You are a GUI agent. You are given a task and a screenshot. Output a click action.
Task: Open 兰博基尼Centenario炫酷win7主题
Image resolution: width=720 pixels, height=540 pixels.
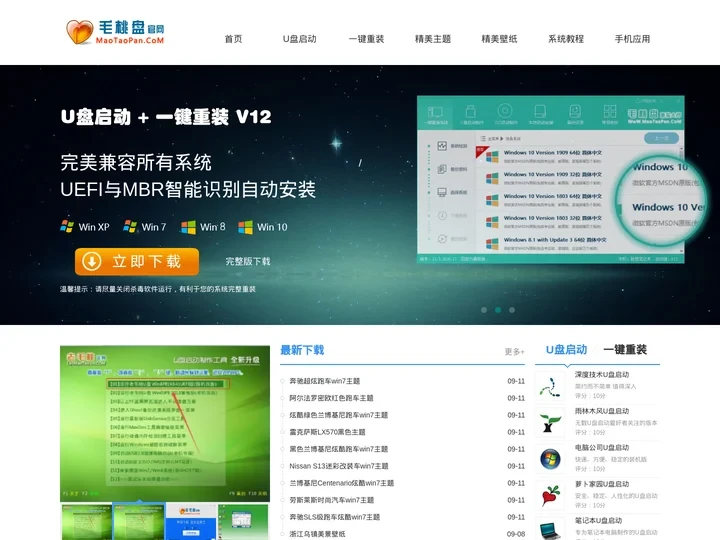342,483
